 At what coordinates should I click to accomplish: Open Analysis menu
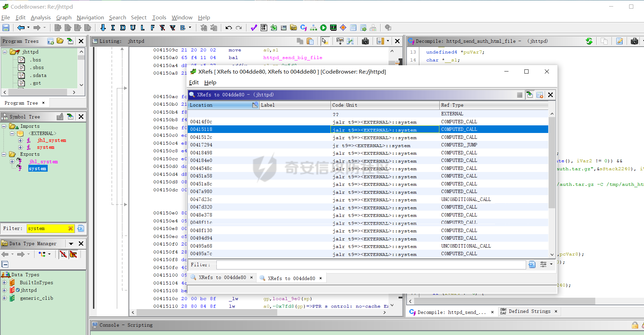(40, 17)
